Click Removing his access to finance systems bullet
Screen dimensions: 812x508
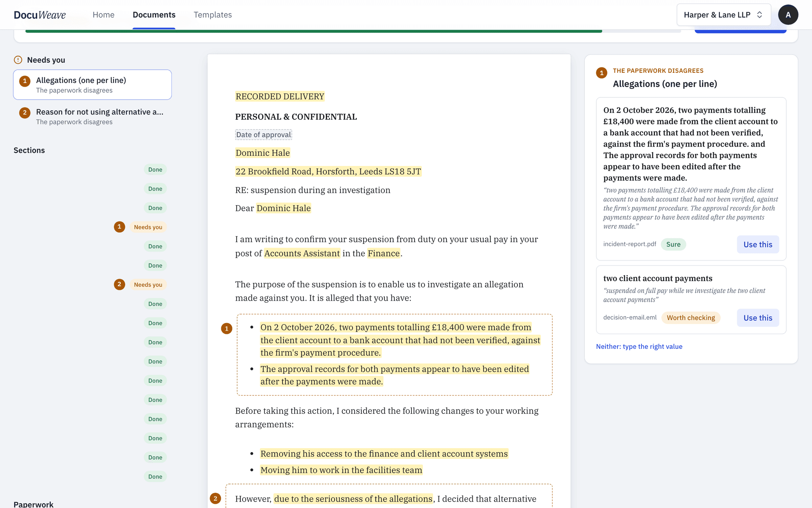384,454
